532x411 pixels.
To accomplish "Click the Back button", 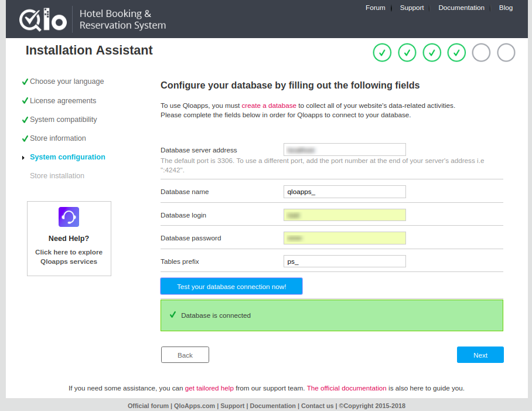I will coord(185,355).
